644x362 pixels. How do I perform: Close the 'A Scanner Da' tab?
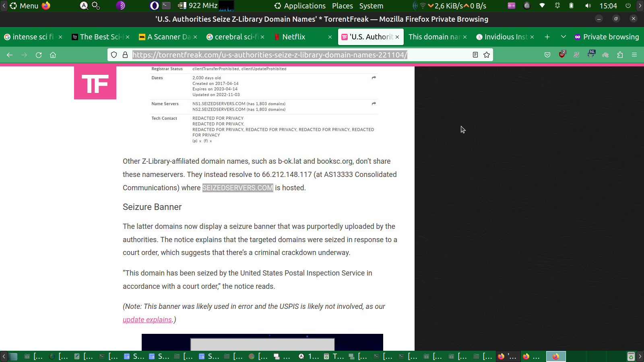195,37
